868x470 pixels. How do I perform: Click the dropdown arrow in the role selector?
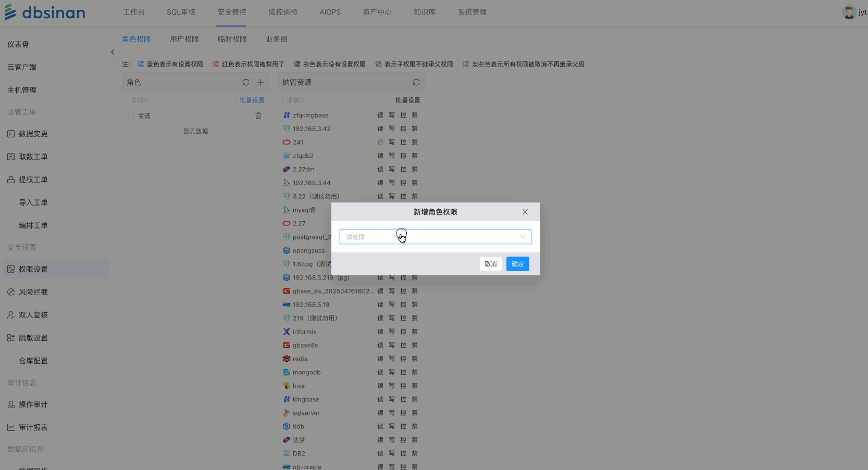pyautogui.click(x=523, y=237)
